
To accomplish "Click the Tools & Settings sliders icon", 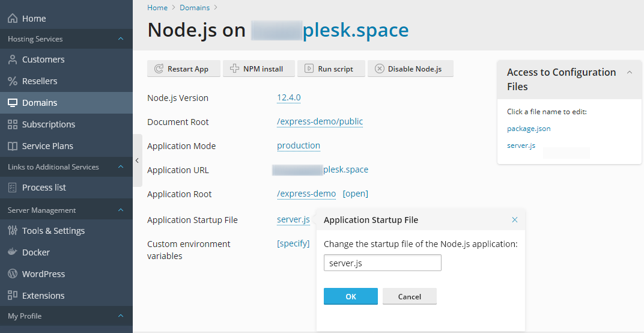I will coord(13,231).
